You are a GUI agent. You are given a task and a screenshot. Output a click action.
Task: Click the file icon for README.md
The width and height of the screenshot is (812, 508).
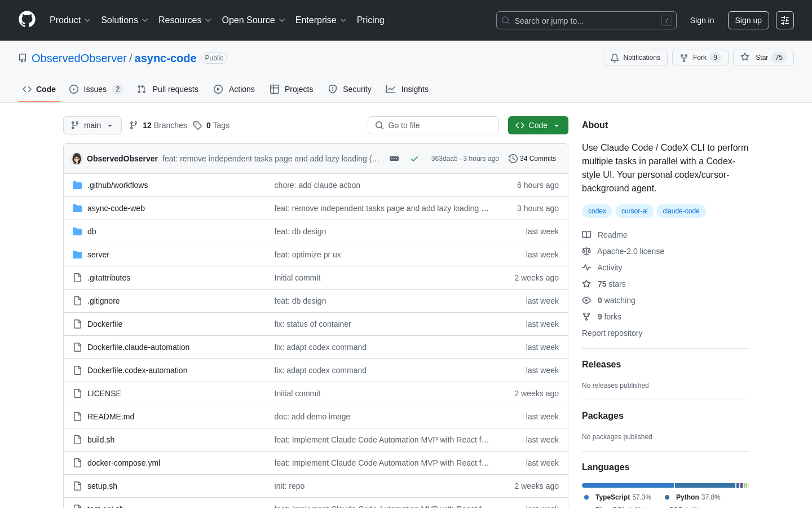77,417
